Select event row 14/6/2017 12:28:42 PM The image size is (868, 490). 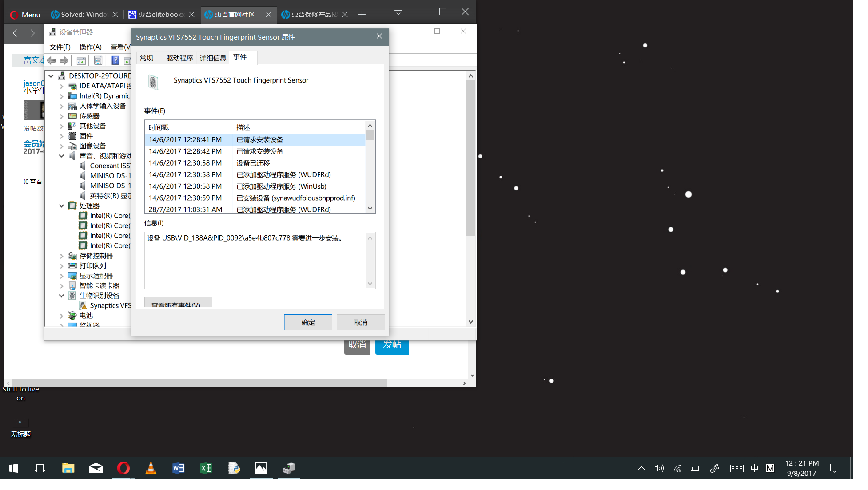pos(255,151)
